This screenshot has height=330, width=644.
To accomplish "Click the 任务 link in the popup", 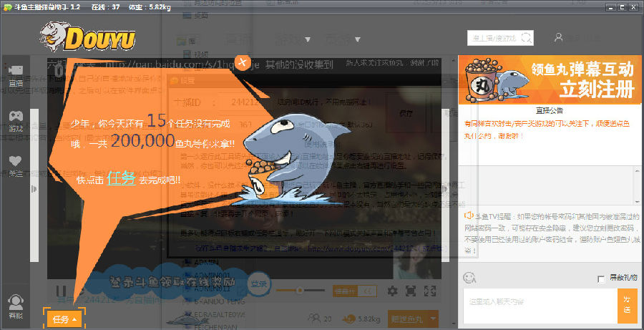I will tap(121, 178).
